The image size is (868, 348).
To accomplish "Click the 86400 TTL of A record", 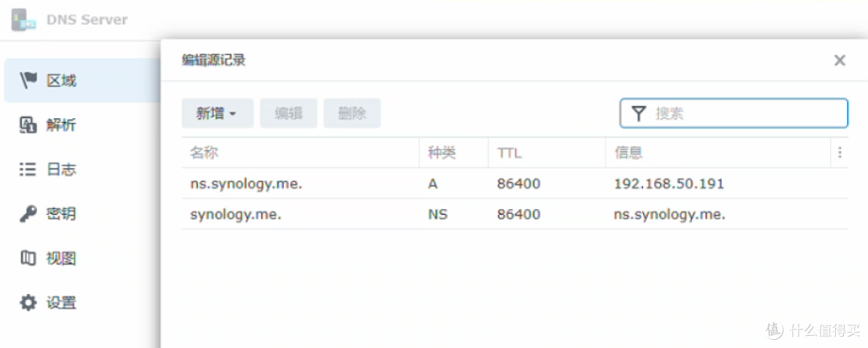I will pos(518,184).
